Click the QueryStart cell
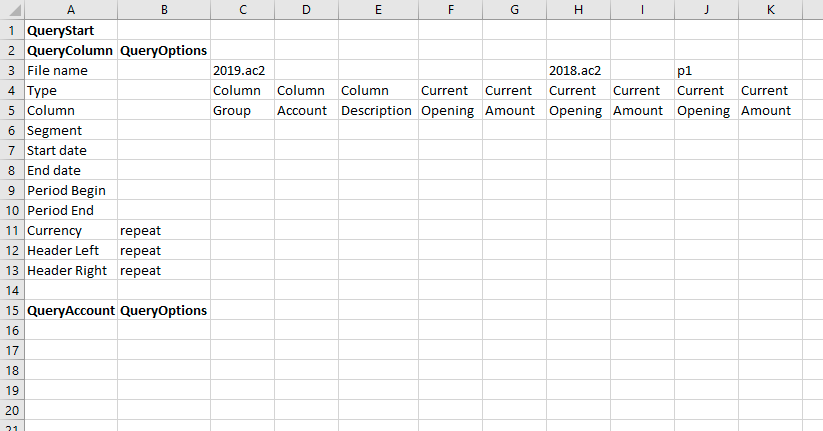Screen dimensions: 823x431 pyautogui.click(x=70, y=31)
